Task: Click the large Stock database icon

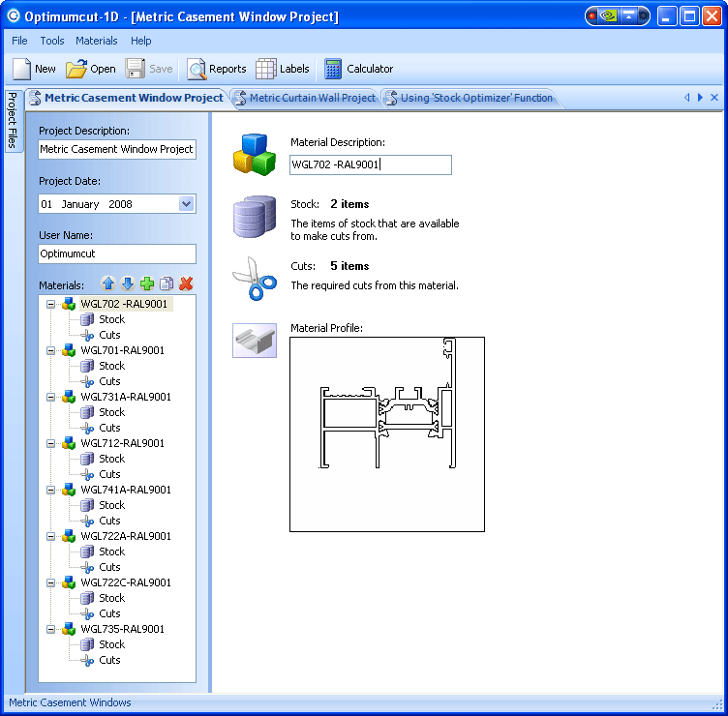Action: 255,217
